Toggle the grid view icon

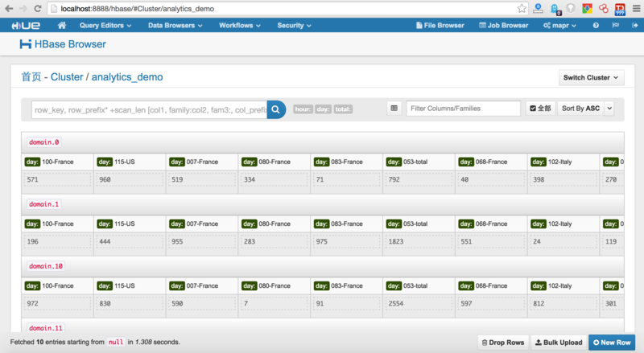coord(394,108)
